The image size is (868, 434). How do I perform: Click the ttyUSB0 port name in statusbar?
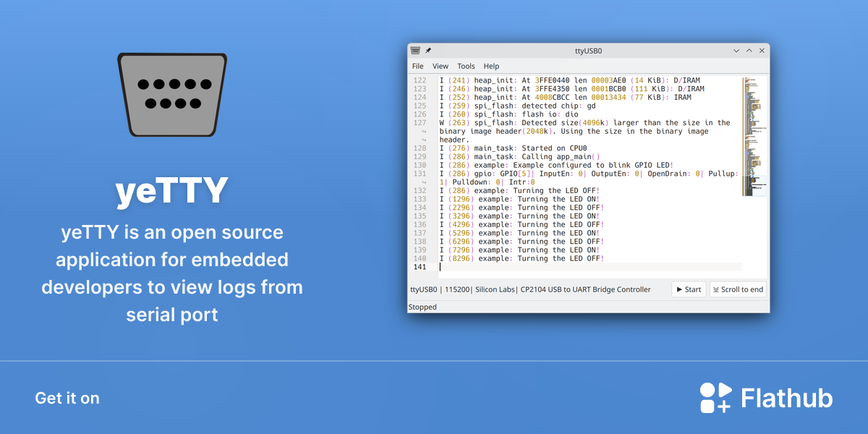click(x=424, y=289)
